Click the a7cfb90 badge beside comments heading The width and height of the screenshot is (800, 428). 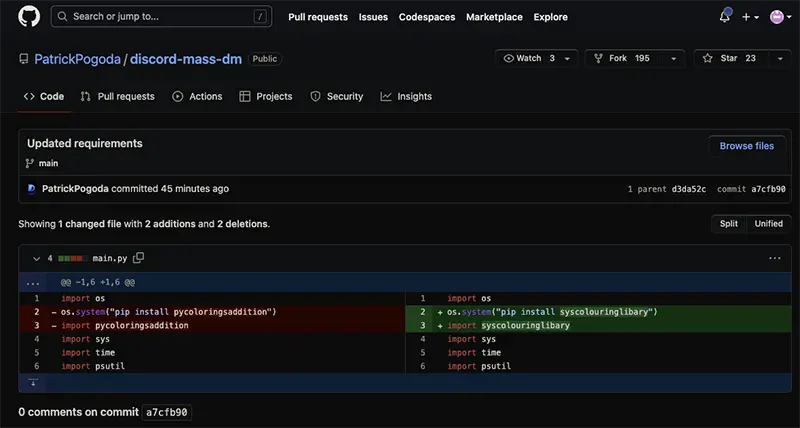coord(166,412)
